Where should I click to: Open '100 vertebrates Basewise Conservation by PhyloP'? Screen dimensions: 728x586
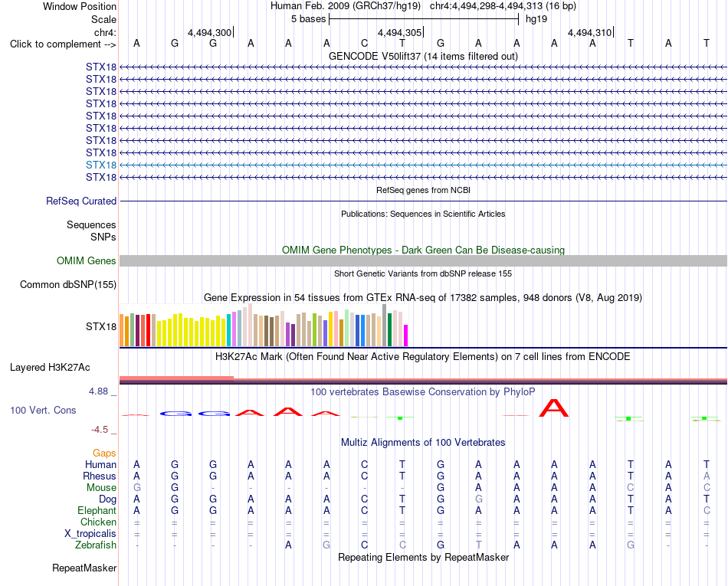click(x=423, y=392)
